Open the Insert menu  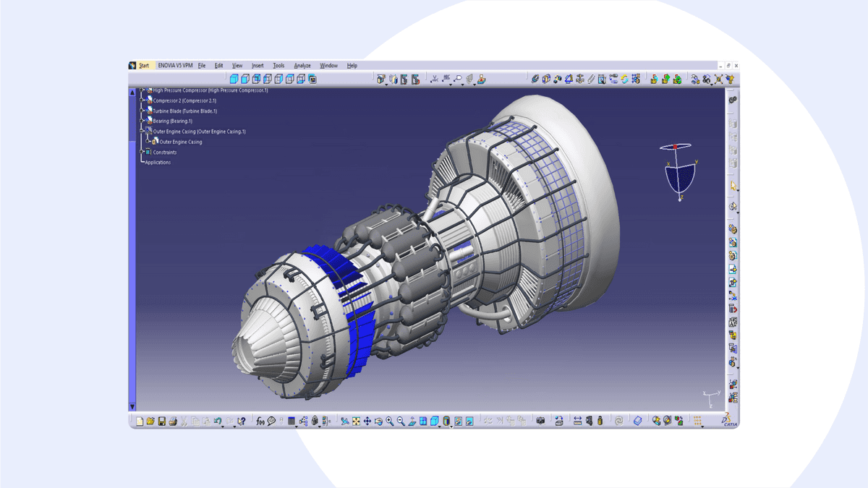pyautogui.click(x=258, y=66)
